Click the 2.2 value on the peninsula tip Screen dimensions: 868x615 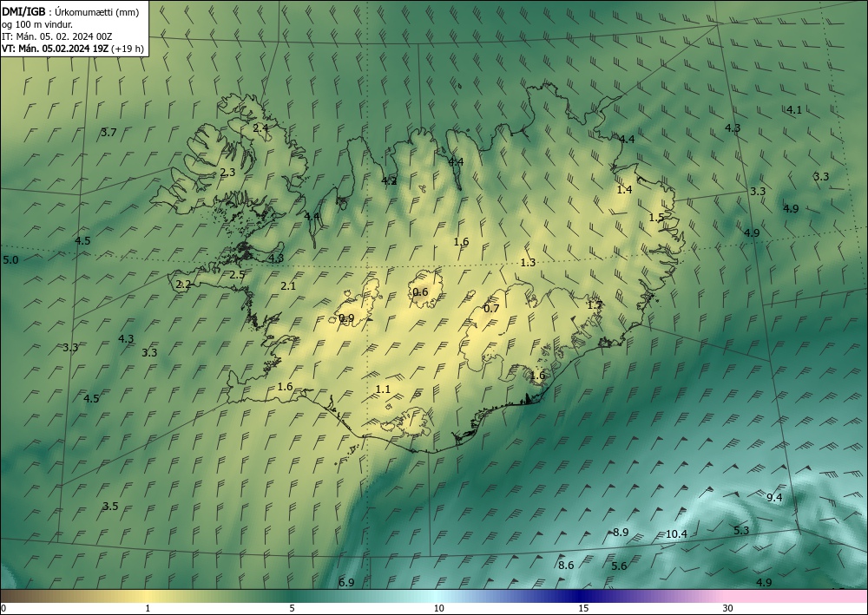coord(183,285)
